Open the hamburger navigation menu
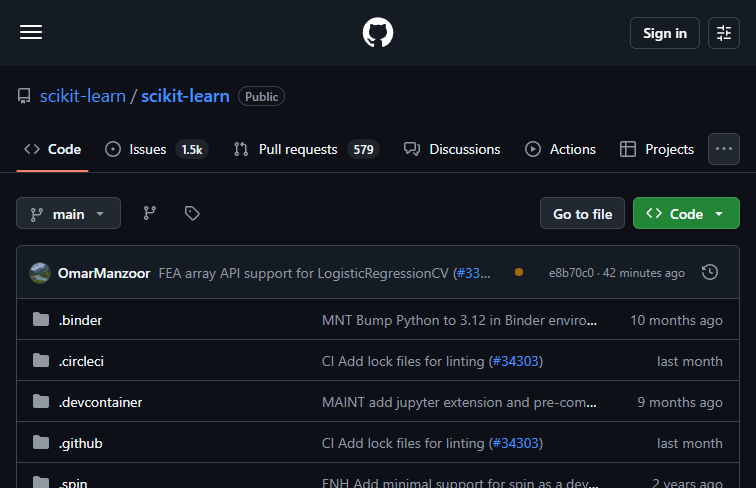Image resolution: width=756 pixels, height=488 pixels. 31,33
